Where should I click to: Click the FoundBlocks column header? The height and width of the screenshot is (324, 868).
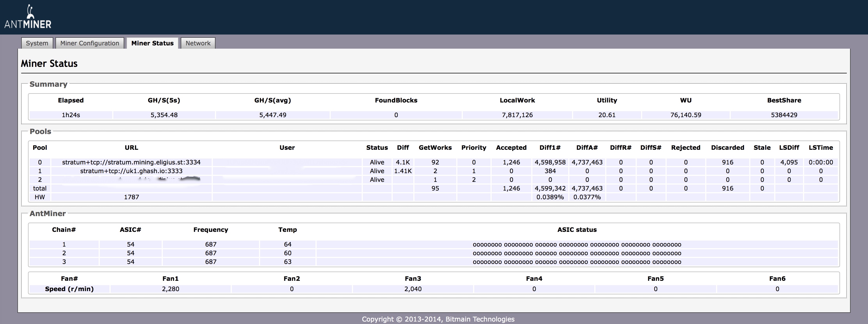pyautogui.click(x=396, y=101)
